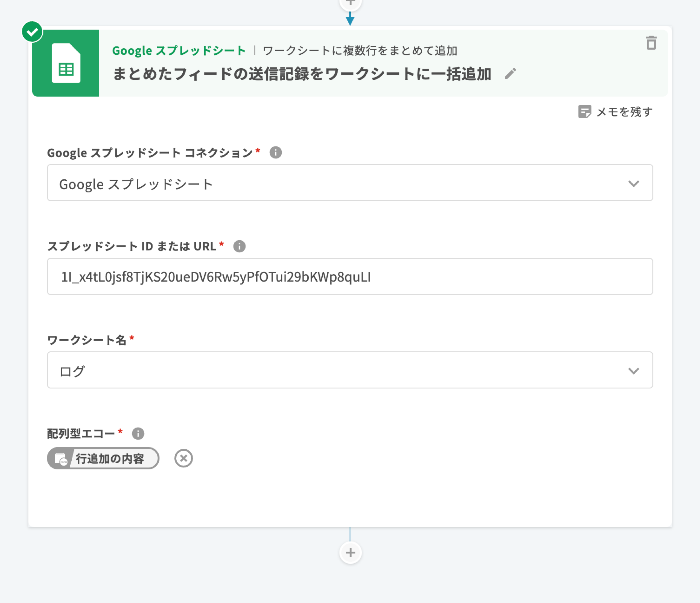Click the step title まとめたフィードの送信記録
The height and width of the screenshot is (603, 700).
pyautogui.click(x=301, y=74)
